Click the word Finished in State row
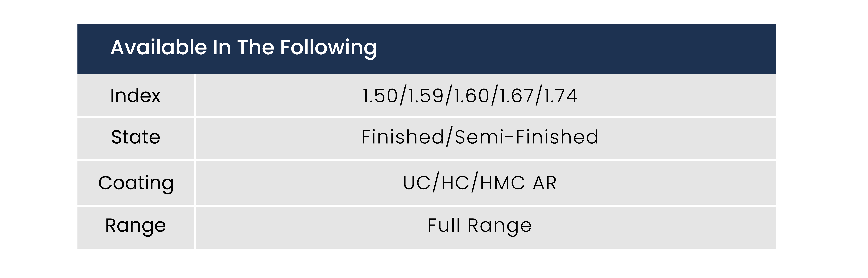The image size is (868, 278). pyautogui.click(x=403, y=137)
